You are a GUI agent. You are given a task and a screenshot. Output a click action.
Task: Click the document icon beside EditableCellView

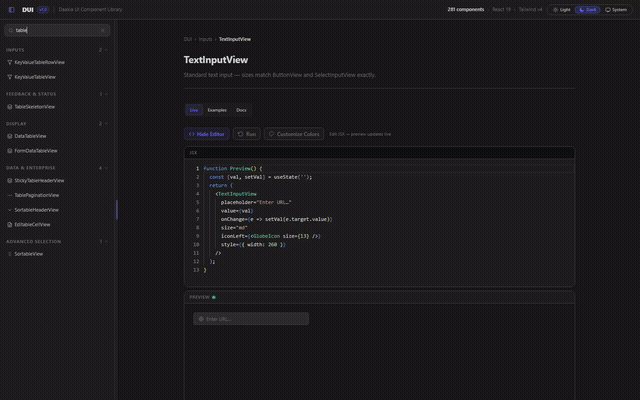pyautogui.click(x=9, y=224)
